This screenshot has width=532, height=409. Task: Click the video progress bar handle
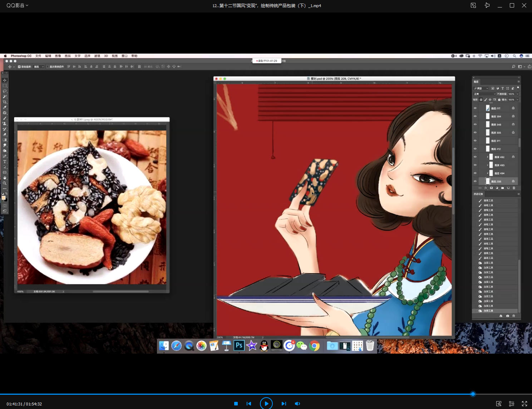(x=473, y=394)
